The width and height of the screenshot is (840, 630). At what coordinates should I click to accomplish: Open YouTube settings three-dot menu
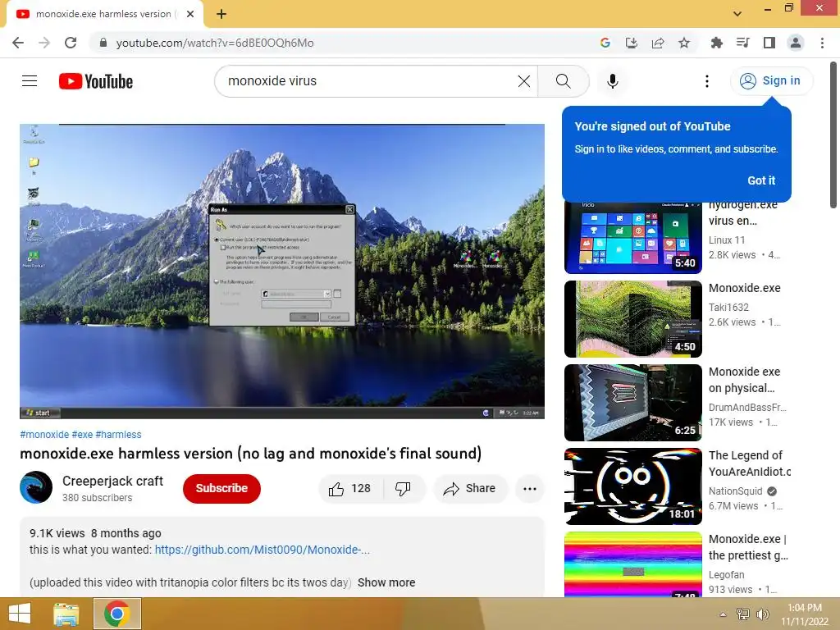pyautogui.click(x=707, y=81)
